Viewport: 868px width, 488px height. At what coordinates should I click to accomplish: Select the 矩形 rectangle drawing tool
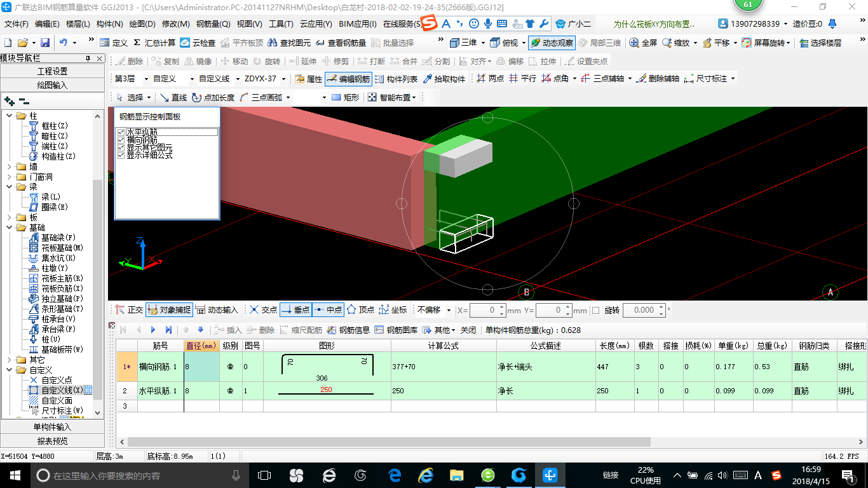pos(345,97)
